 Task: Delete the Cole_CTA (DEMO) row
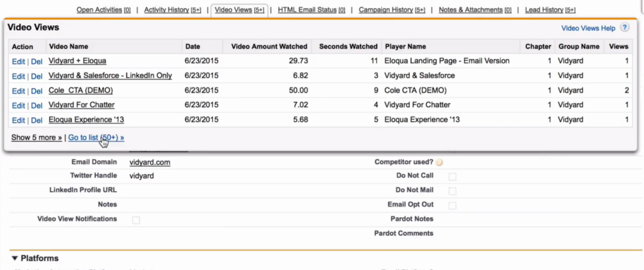[36, 91]
